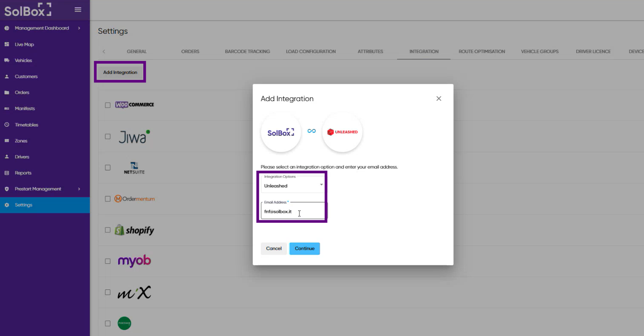Open the Integration Options dropdown
The image size is (644, 336).
point(293,184)
